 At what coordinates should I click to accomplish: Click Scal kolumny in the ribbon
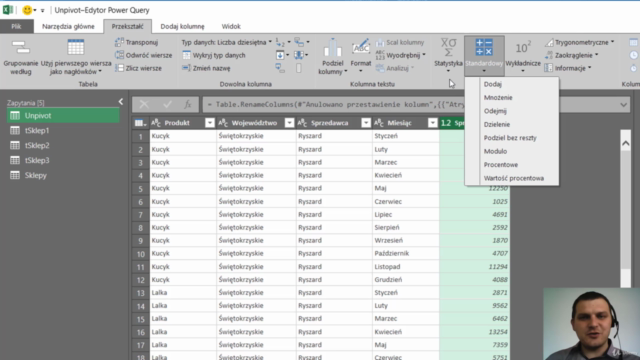tap(400, 42)
